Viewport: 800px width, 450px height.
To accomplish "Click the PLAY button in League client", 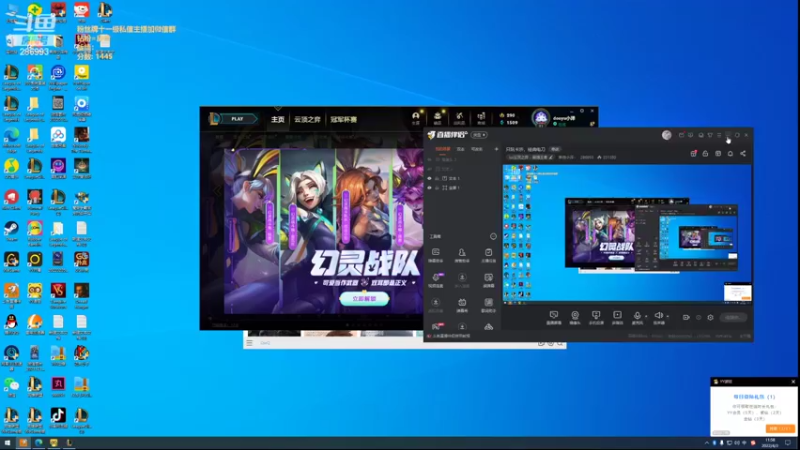I will click(x=238, y=119).
